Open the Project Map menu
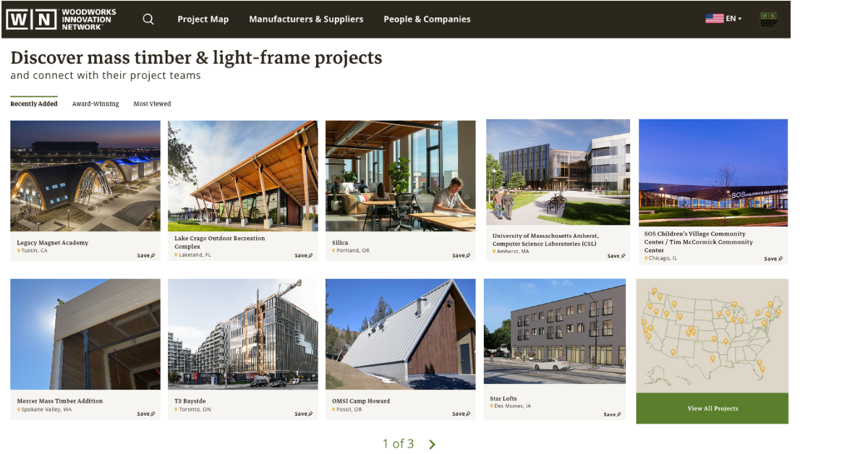Viewport: 868px width, 454px height. (203, 20)
